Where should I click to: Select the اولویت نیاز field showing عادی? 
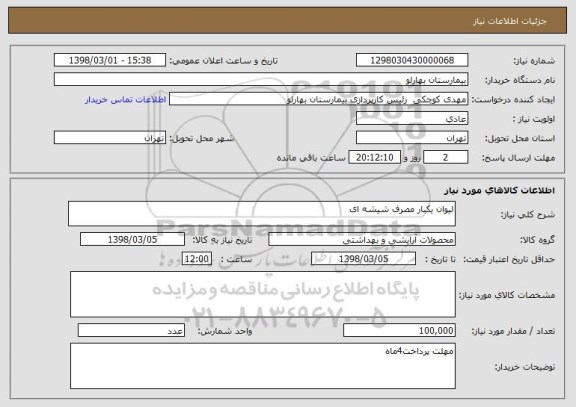[412, 119]
